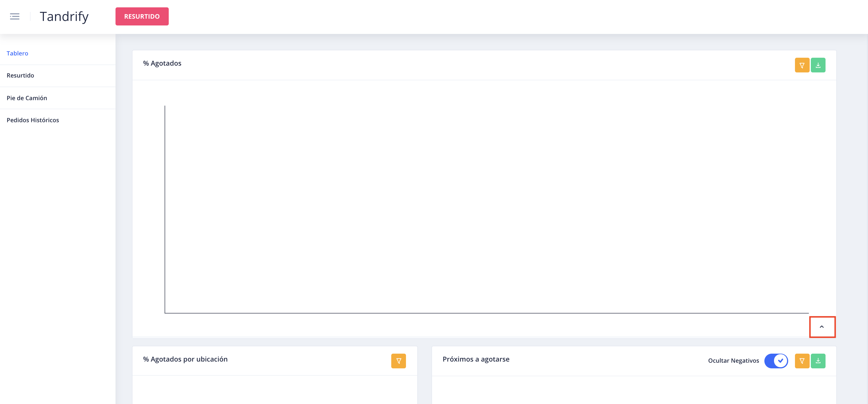Click the Ocultar Negativos label
The width and height of the screenshot is (868, 404).
[x=733, y=360]
